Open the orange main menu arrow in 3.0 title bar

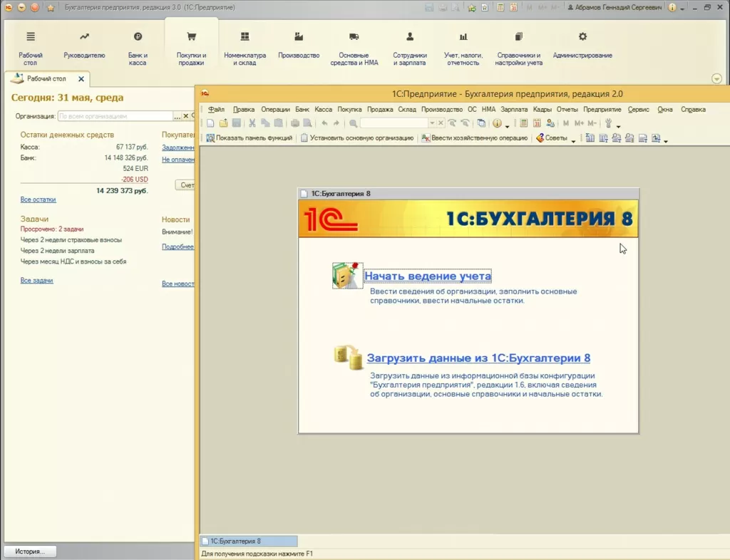coord(21,8)
